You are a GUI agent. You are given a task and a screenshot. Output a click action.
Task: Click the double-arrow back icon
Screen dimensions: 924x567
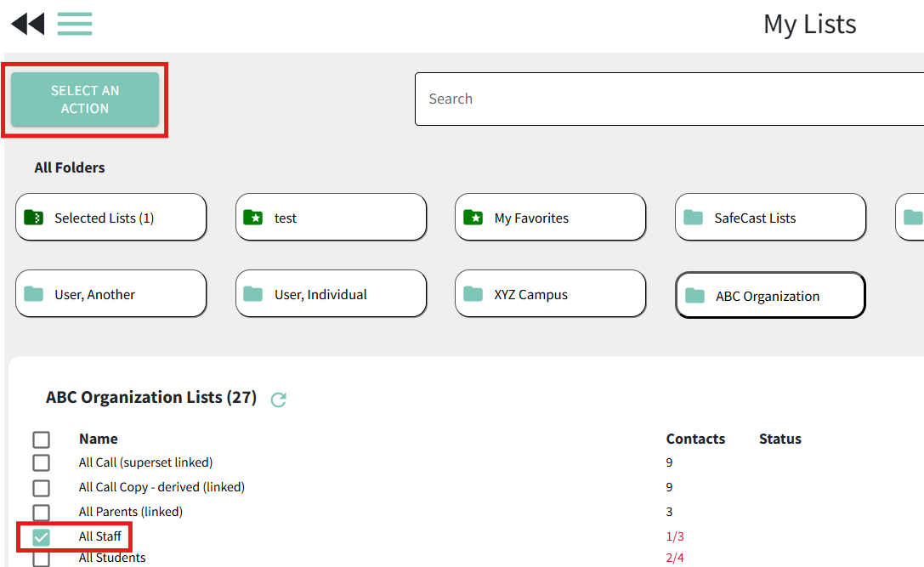[x=28, y=24]
